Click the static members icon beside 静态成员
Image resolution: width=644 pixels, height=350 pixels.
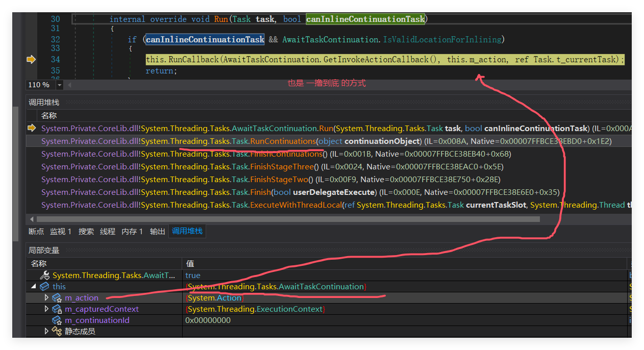point(57,332)
